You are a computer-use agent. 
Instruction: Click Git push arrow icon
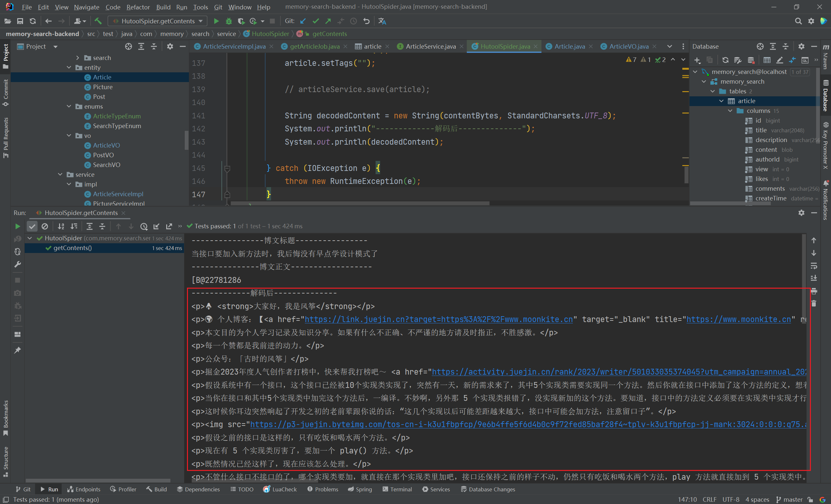[x=328, y=21]
